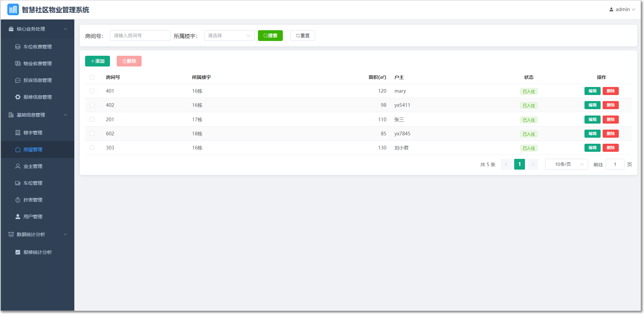Click area value 130
The width and height of the screenshot is (644, 314).
[x=382, y=148]
